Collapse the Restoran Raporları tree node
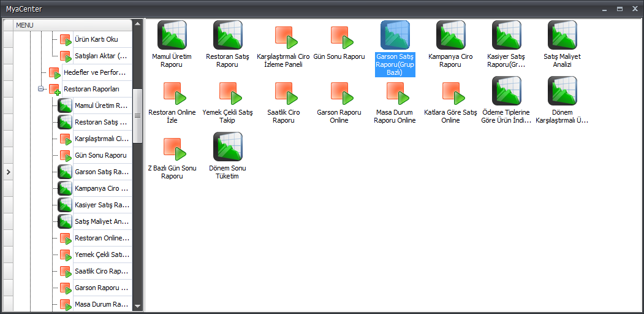This screenshot has height=314, width=644. (40, 89)
